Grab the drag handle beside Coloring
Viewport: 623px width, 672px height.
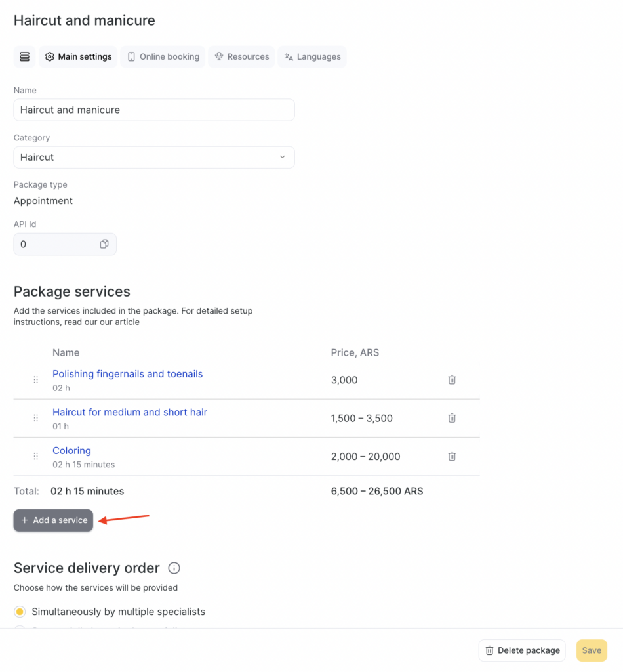pos(36,456)
